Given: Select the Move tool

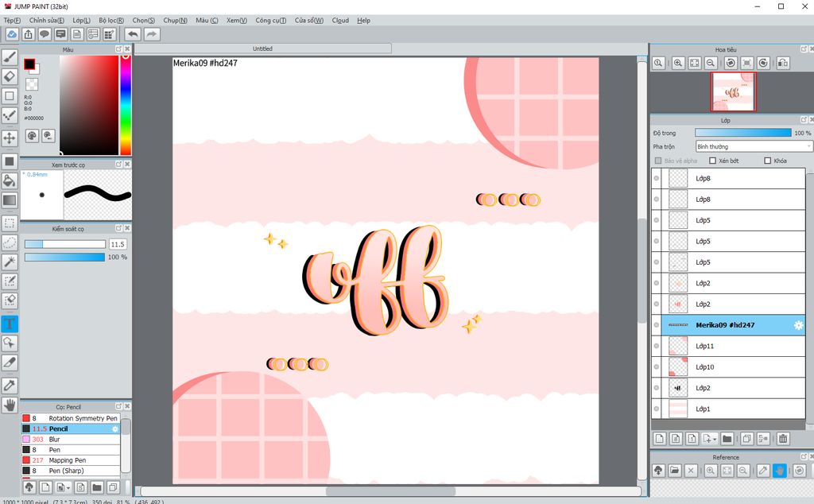Looking at the screenshot, I should pyautogui.click(x=10, y=138).
